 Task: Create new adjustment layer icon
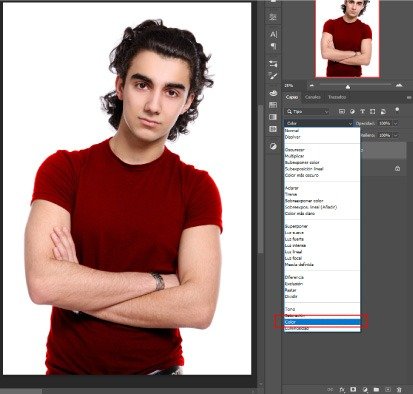pos(365,389)
